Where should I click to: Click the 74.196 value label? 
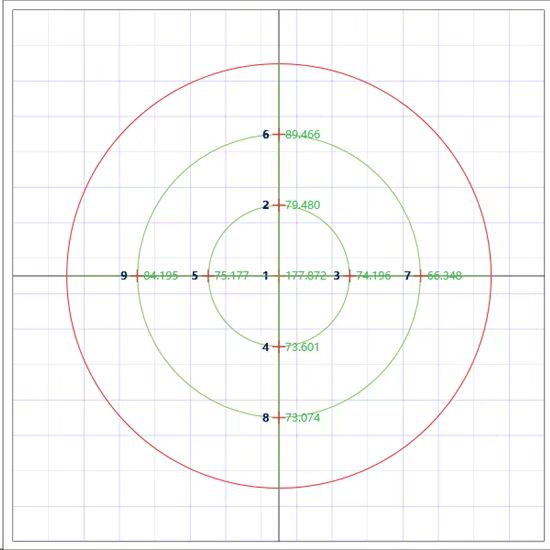pos(374,276)
